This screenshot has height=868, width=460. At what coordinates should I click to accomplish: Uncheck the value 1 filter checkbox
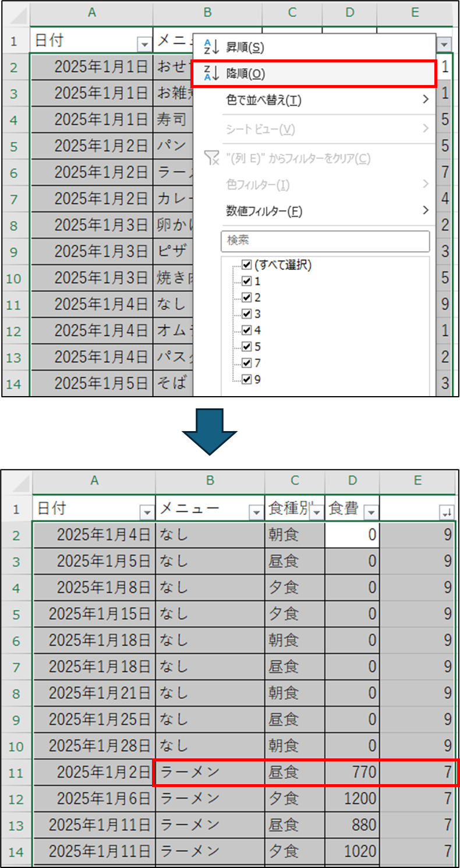tap(246, 281)
